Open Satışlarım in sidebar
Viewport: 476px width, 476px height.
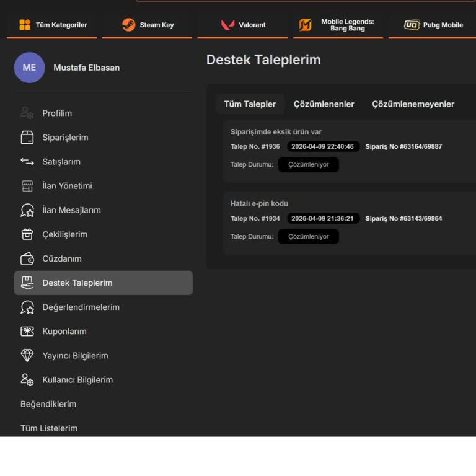[104, 162]
